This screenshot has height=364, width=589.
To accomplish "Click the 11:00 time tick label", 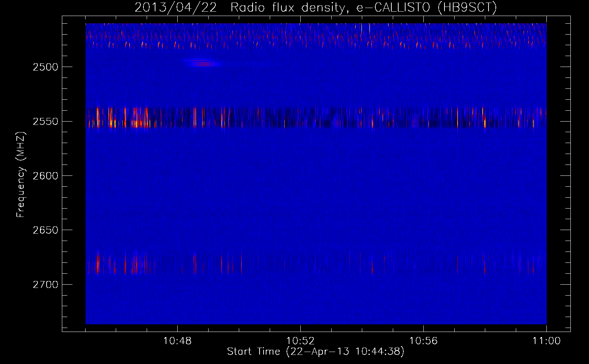I will coord(546,341).
